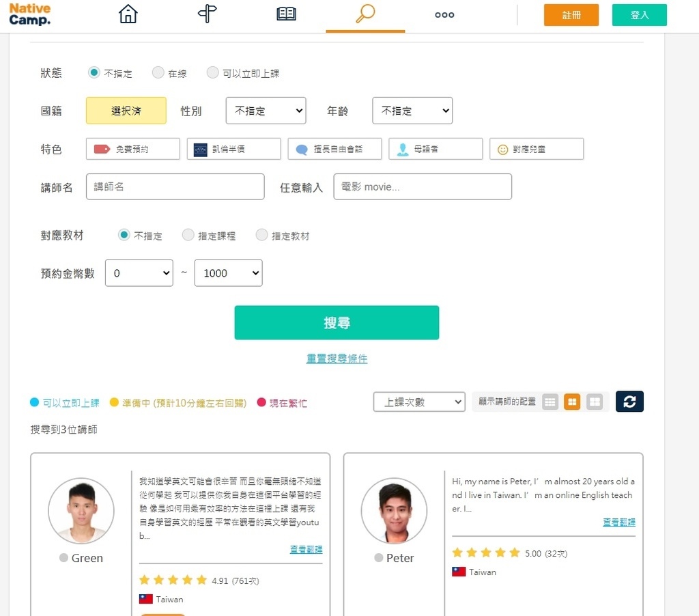Select the magnifier search tab

365,14
